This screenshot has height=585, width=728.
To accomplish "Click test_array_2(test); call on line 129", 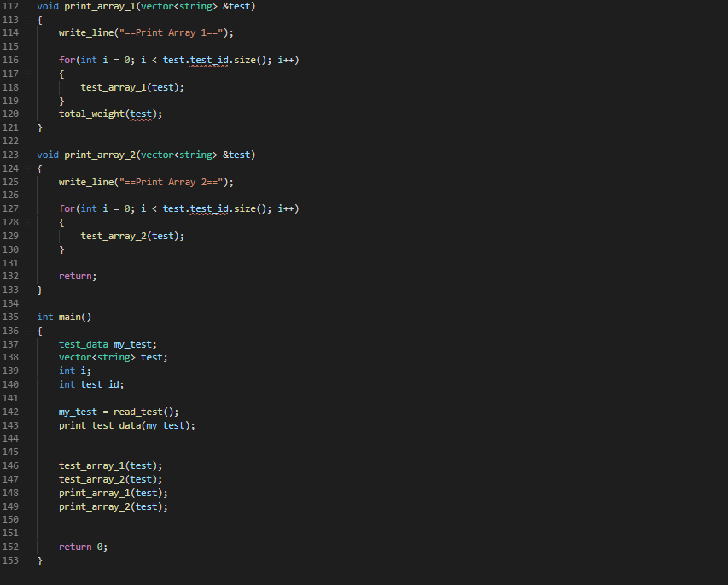I will 132,236.
